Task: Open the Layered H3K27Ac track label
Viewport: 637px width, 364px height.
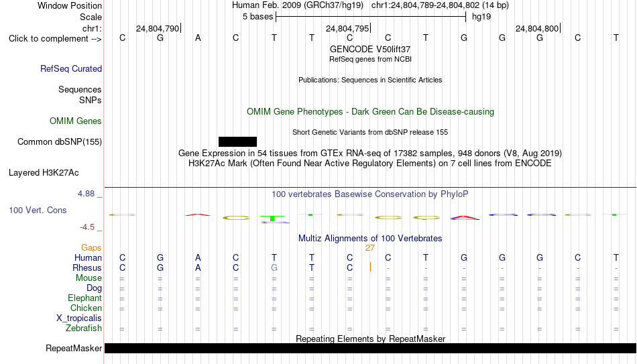Action: click(x=44, y=173)
